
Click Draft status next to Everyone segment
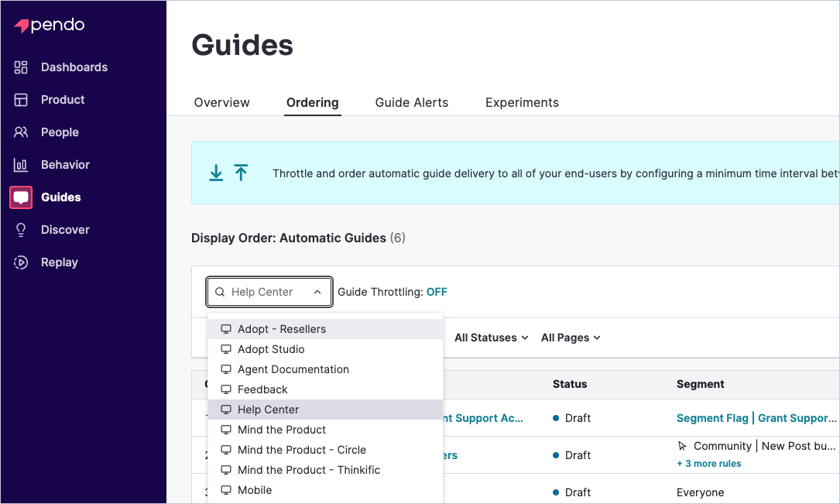point(571,492)
